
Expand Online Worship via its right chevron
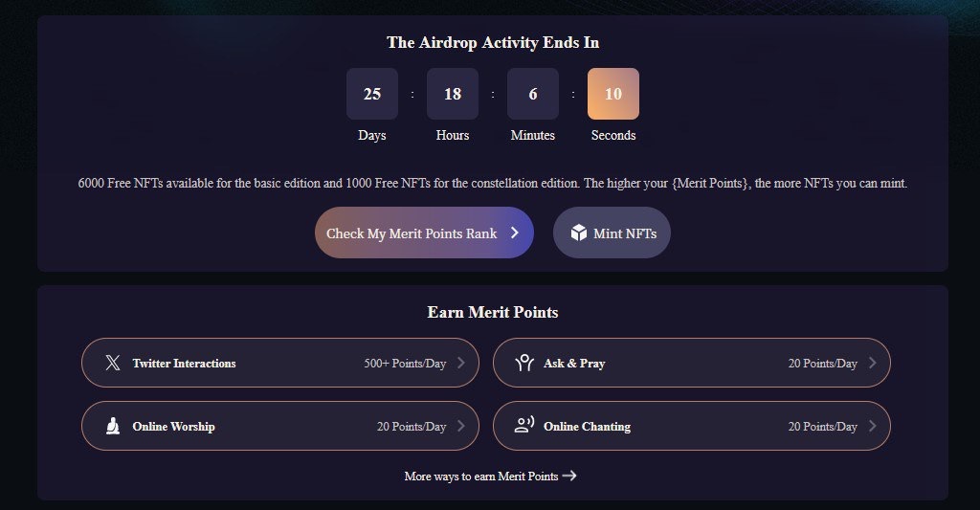(x=460, y=426)
